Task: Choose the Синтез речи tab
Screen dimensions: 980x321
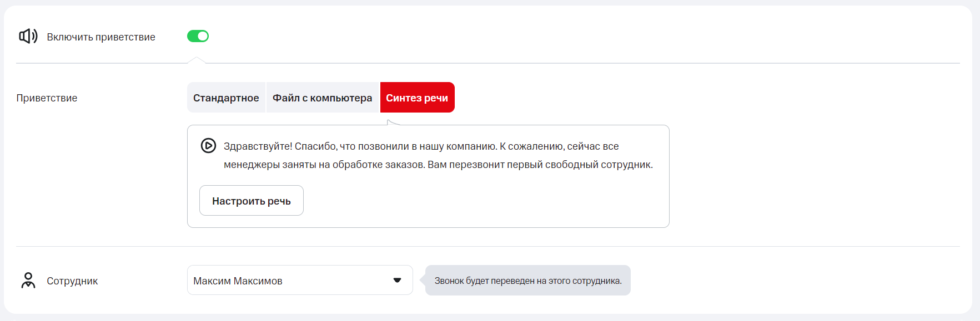Action: point(417,98)
